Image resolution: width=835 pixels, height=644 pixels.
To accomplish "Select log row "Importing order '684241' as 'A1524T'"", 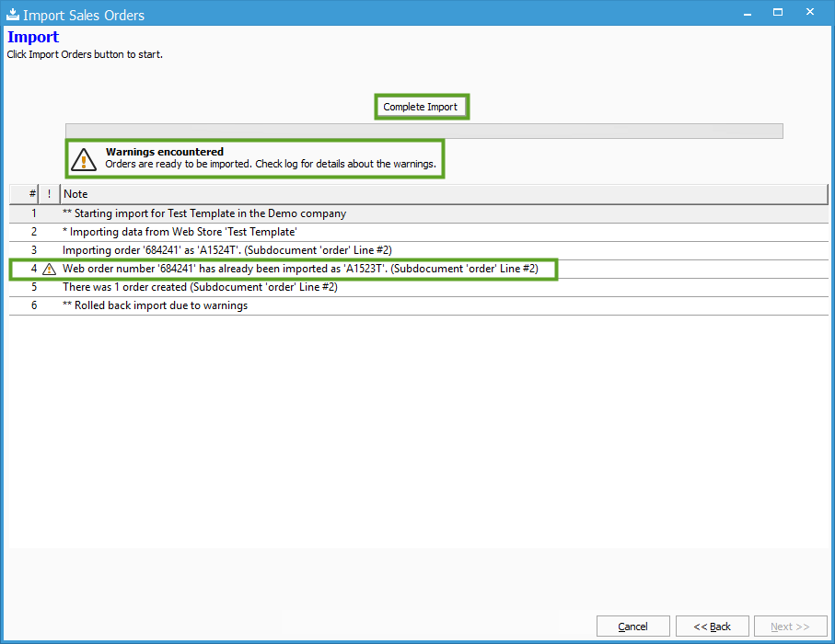I will (419, 250).
